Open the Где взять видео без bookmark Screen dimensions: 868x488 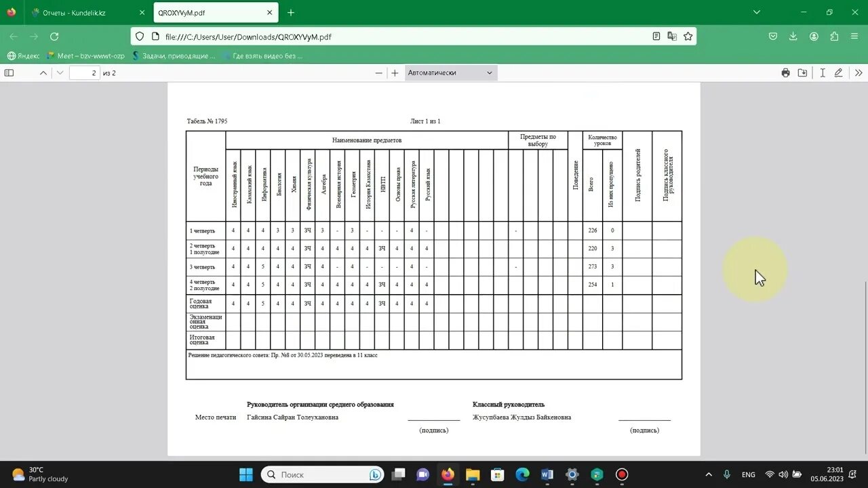[x=262, y=56]
